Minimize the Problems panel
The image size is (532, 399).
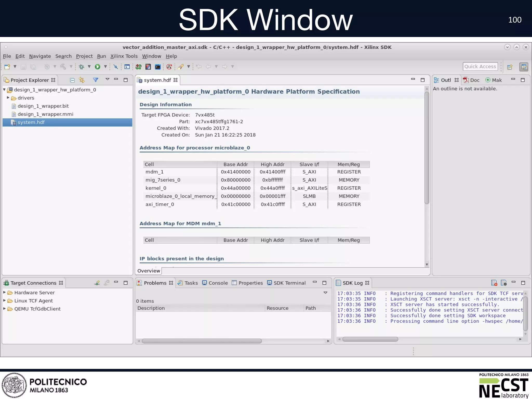point(315,282)
